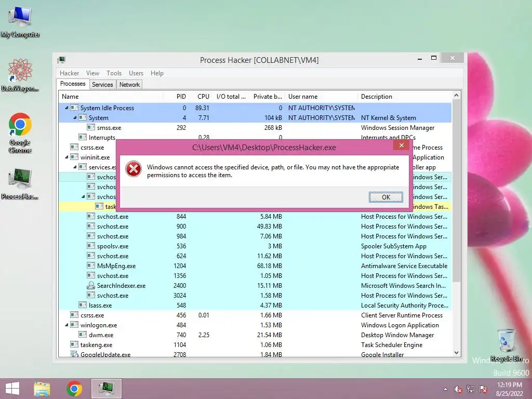Click the dwm.exe process icon

pos(83,334)
